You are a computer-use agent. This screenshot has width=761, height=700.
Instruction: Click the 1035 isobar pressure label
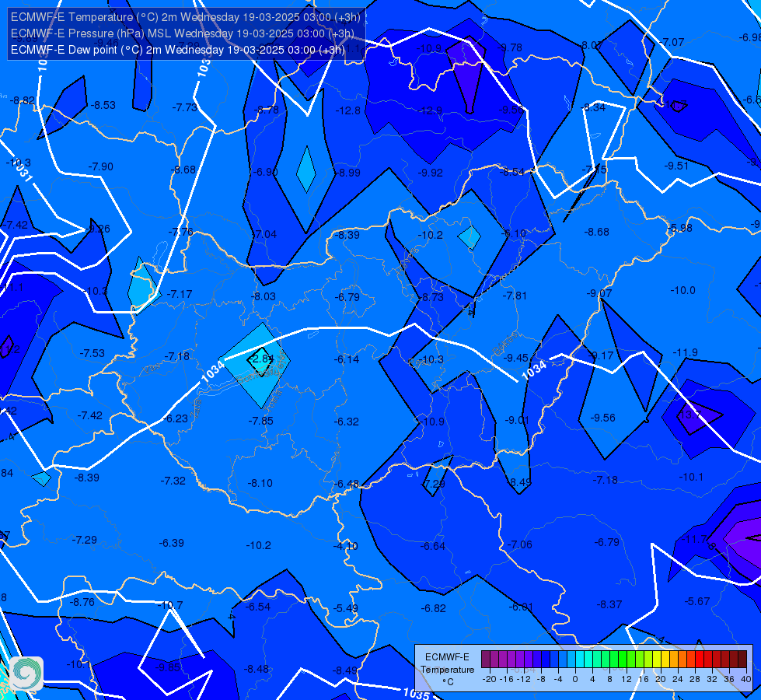point(416,693)
